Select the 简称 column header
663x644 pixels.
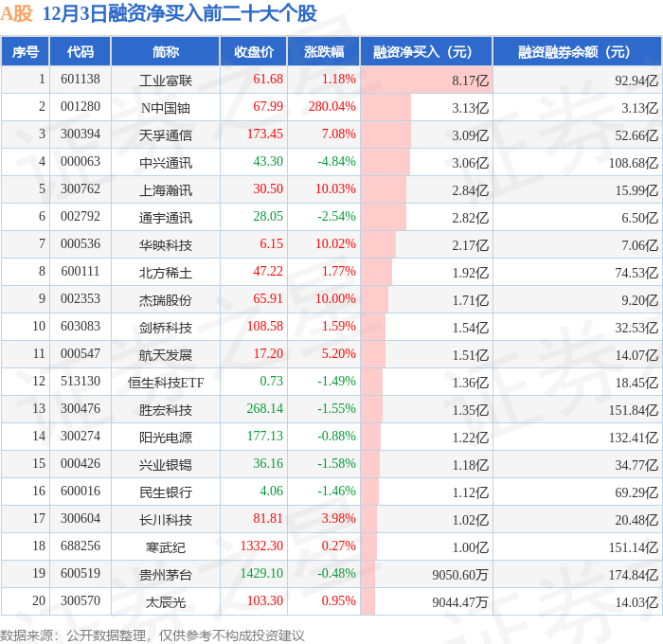[x=166, y=51]
